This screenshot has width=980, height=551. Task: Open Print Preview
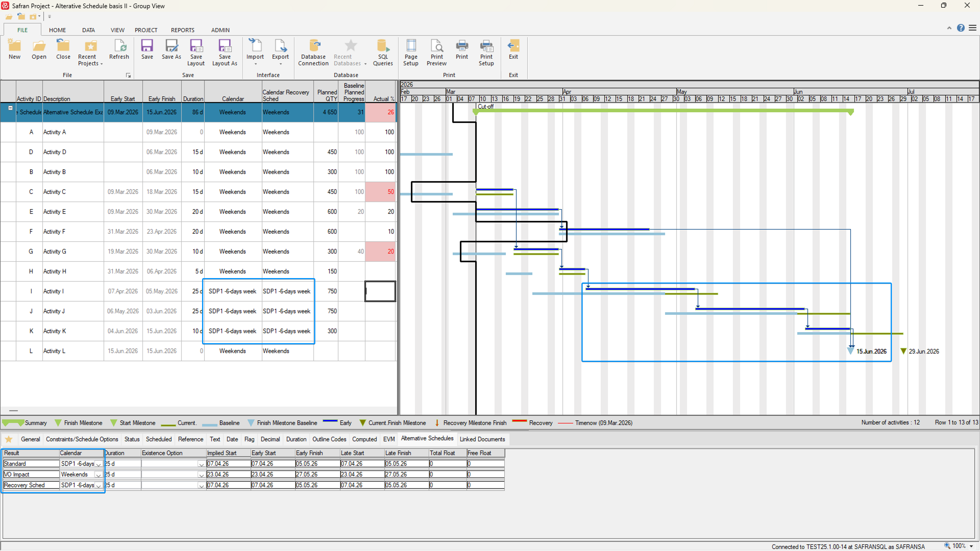pos(436,46)
